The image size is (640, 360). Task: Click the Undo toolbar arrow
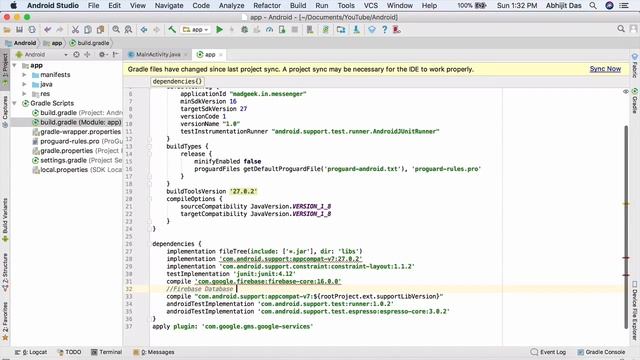click(x=47, y=29)
